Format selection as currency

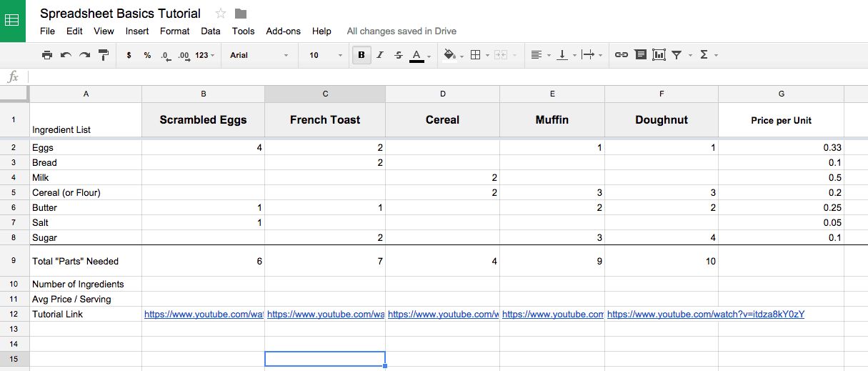click(x=129, y=55)
